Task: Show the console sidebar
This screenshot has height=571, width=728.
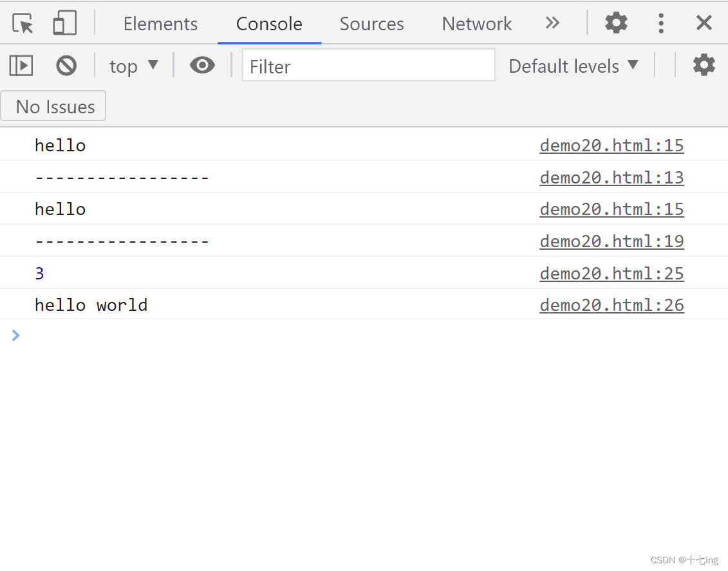Action: [x=21, y=66]
